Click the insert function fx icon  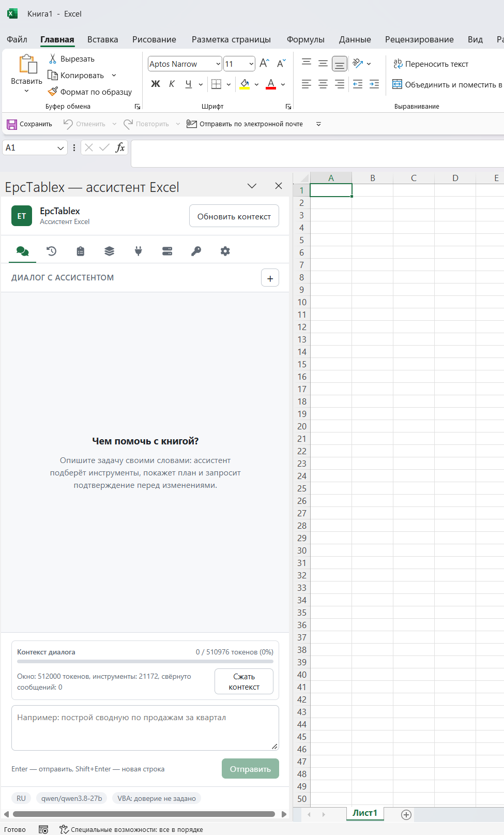pyautogui.click(x=120, y=147)
